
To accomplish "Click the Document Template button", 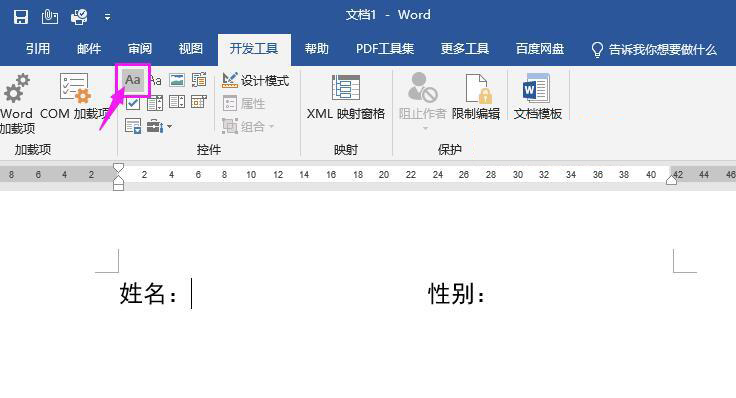I will [x=537, y=97].
